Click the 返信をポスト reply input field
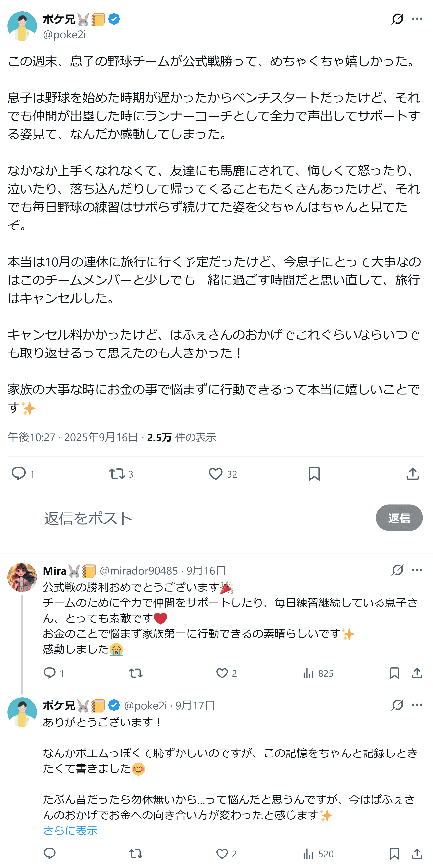This screenshot has height=868, width=433. 202,518
